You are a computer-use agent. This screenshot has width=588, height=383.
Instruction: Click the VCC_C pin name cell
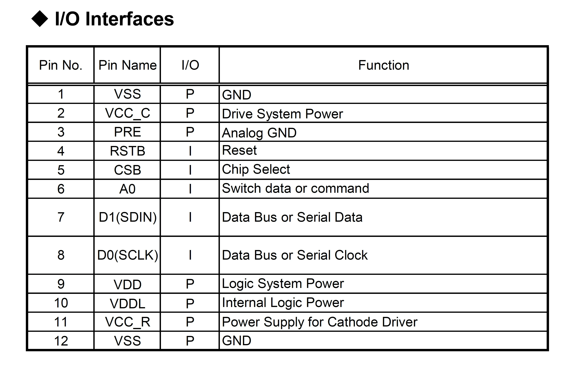tap(127, 113)
